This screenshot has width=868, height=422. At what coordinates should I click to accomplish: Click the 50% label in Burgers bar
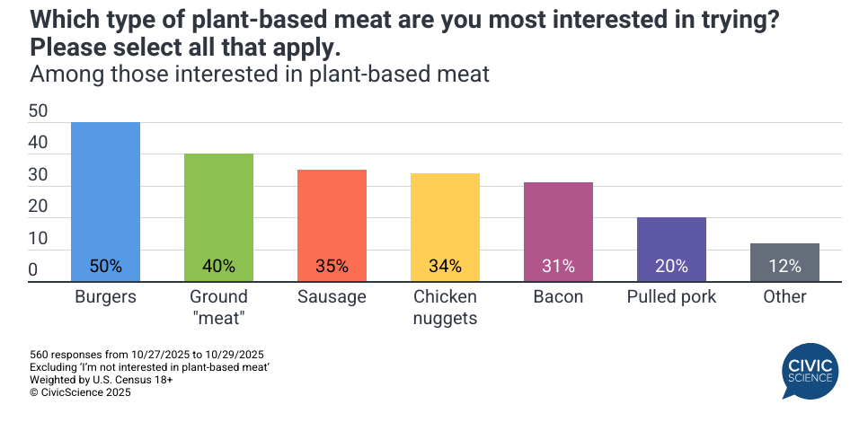click(x=105, y=266)
